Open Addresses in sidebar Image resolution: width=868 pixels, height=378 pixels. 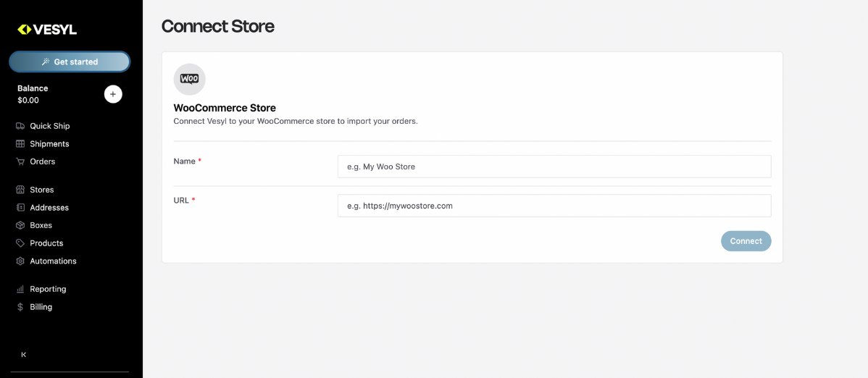(49, 208)
